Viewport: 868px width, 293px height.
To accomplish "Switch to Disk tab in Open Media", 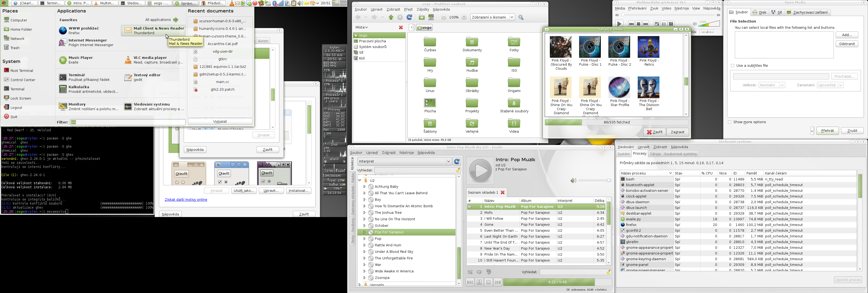I will [x=760, y=12].
